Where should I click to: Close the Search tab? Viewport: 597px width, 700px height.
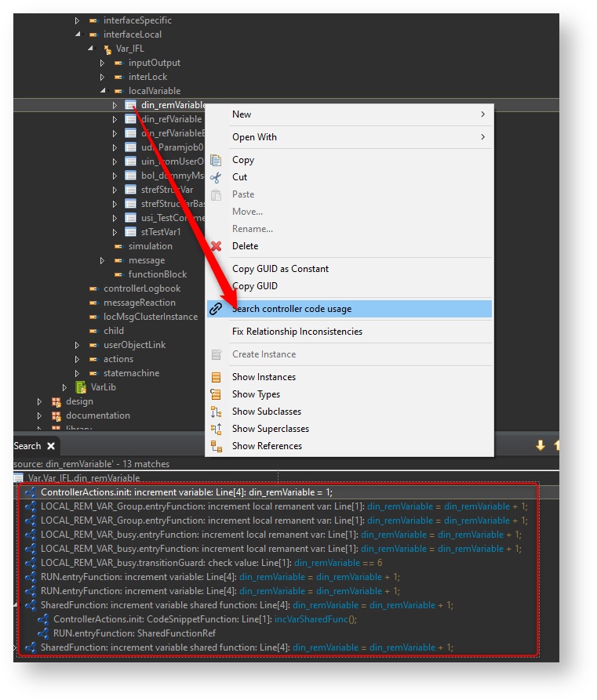(x=51, y=446)
